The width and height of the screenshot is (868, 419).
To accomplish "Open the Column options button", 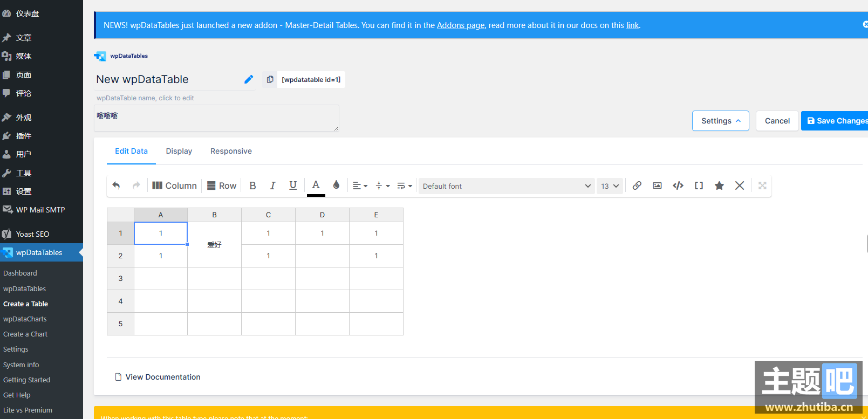I will pyautogui.click(x=174, y=186).
